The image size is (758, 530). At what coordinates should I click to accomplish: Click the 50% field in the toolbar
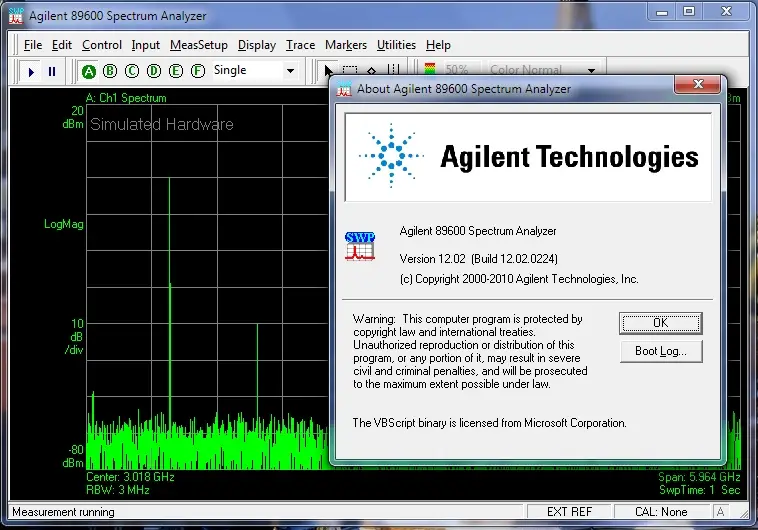point(461,70)
